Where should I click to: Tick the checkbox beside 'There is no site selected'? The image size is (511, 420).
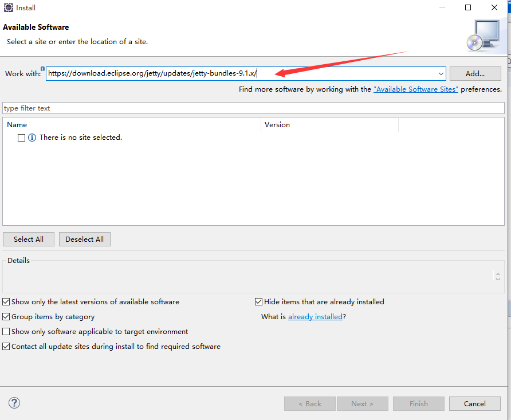point(22,138)
